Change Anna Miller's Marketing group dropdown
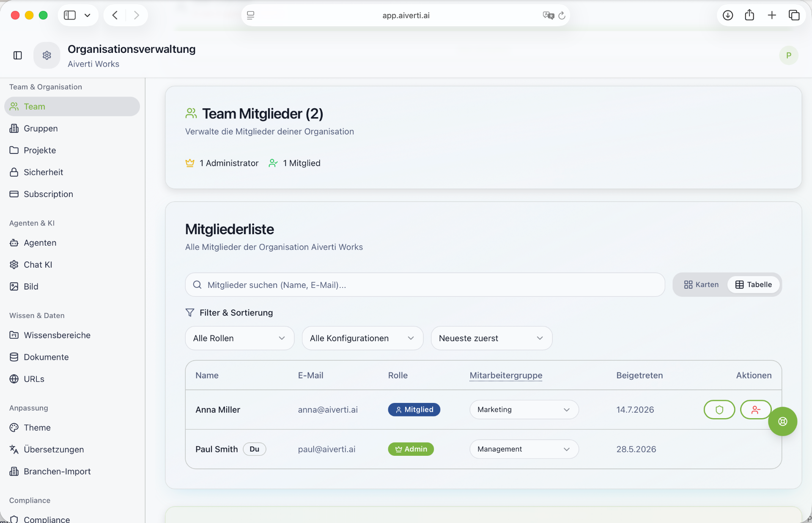 coord(524,409)
